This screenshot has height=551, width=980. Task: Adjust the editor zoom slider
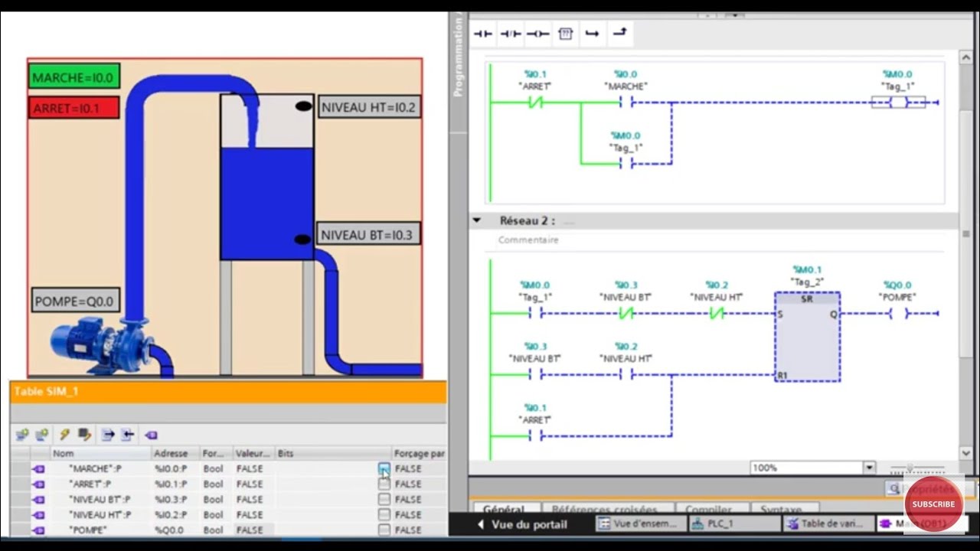click(x=910, y=468)
